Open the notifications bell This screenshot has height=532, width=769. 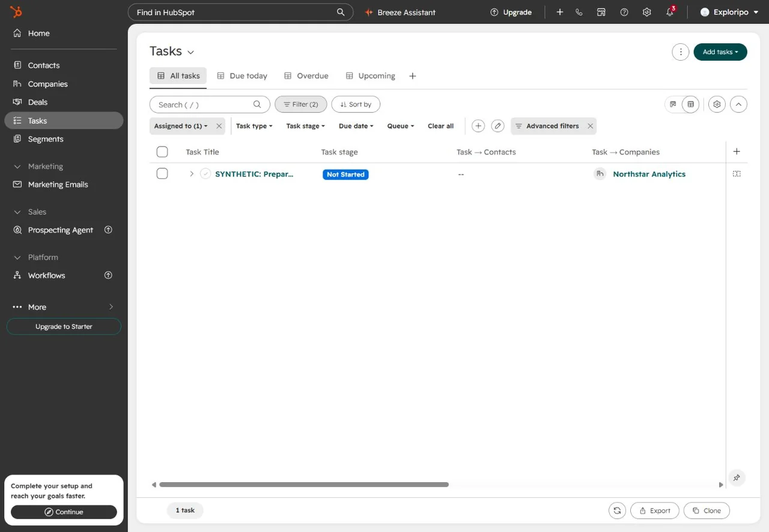click(x=670, y=12)
